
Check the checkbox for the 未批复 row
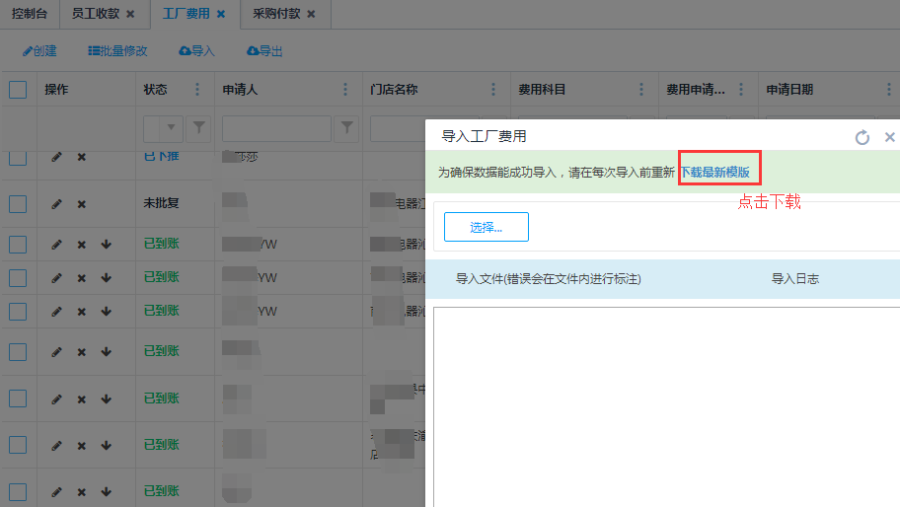(x=18, y=204)
